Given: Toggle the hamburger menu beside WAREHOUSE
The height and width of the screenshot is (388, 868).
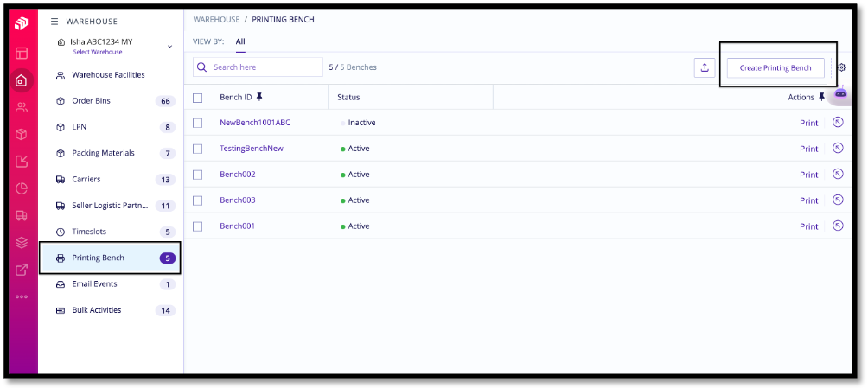Looking at the screenshot, I should (54, 22).
